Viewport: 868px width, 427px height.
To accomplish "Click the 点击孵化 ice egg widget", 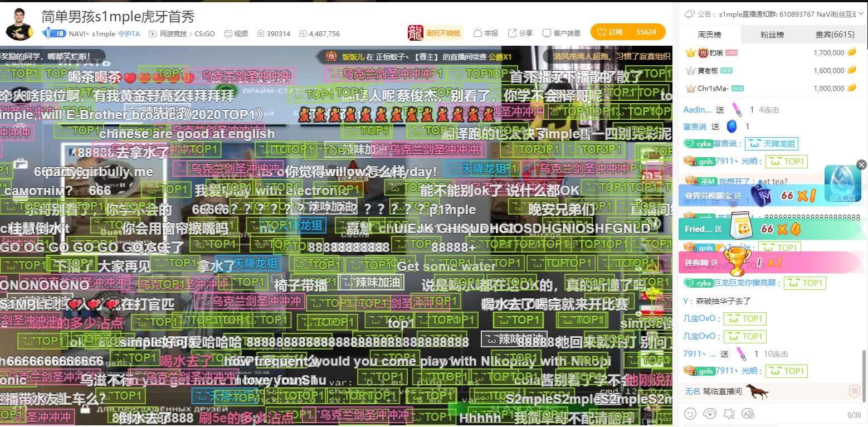I will click(x=842, y=184).
